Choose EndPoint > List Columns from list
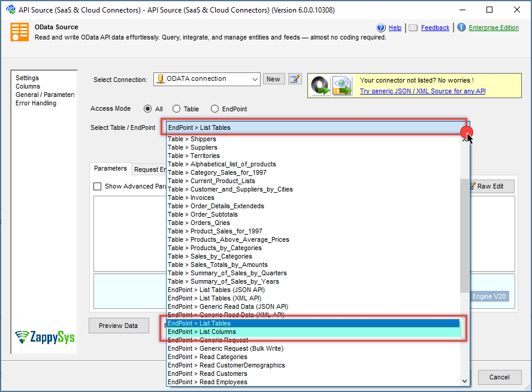532x392 pixels. 202,332
